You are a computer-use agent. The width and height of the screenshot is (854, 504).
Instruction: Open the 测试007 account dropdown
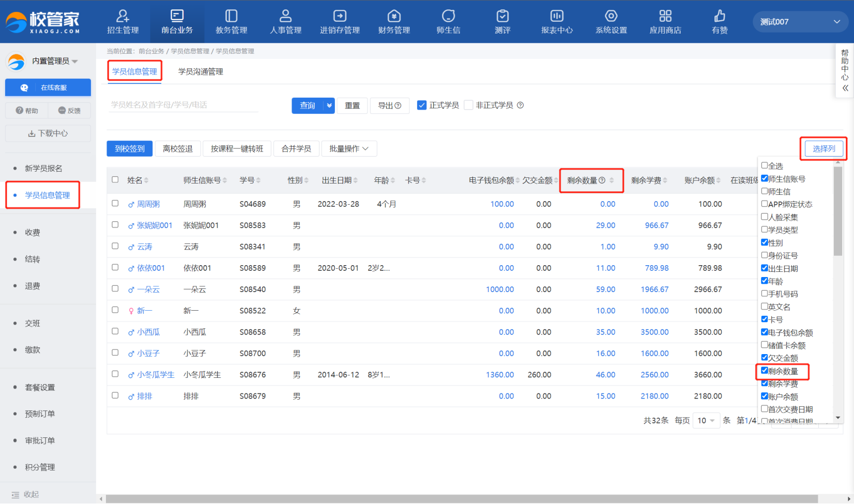(x=800, y=22)
